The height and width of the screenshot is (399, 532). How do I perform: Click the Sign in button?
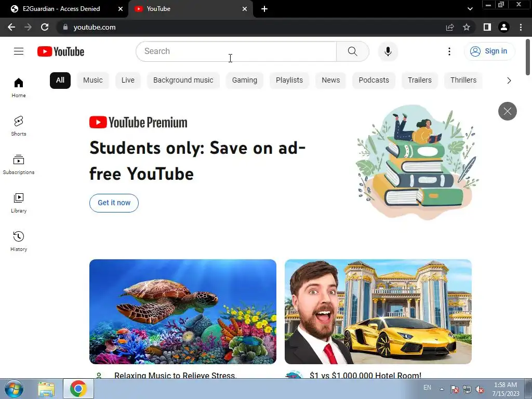(489, 51)
